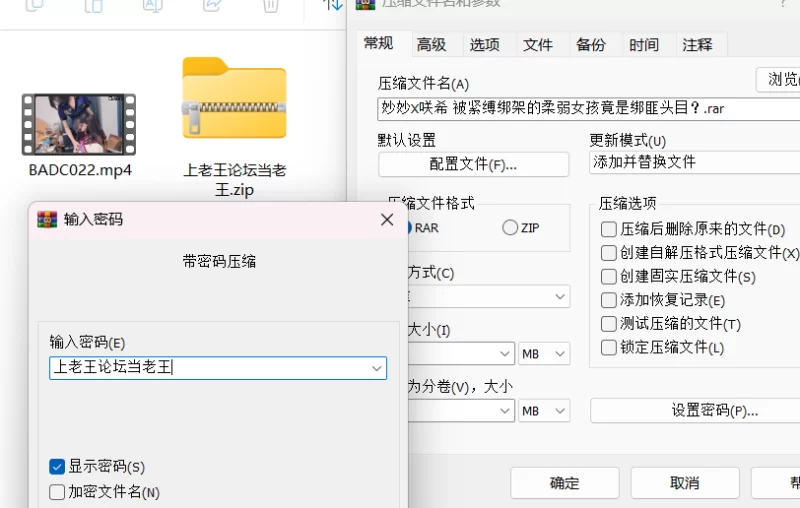The height and width of the screenshot is (508, 800).
Task: Enable 创建固实压缩文件 checkbox
Action: [609, 276]
